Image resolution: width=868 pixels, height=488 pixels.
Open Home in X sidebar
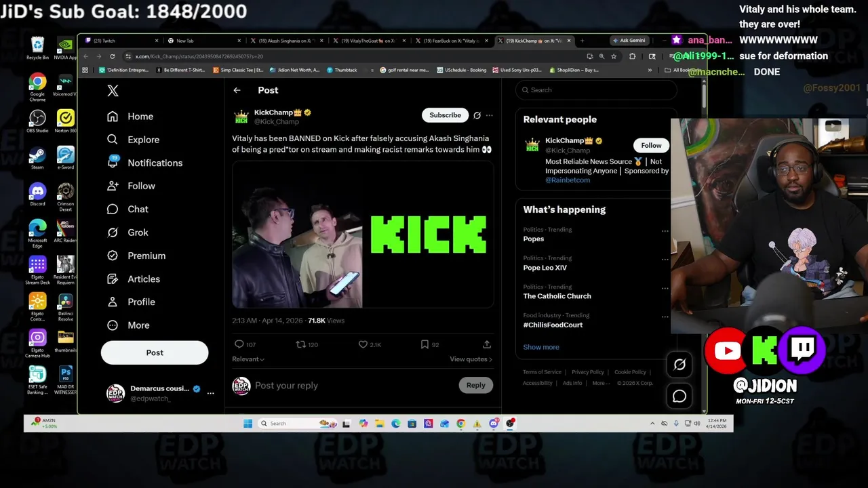pos(130,117)
